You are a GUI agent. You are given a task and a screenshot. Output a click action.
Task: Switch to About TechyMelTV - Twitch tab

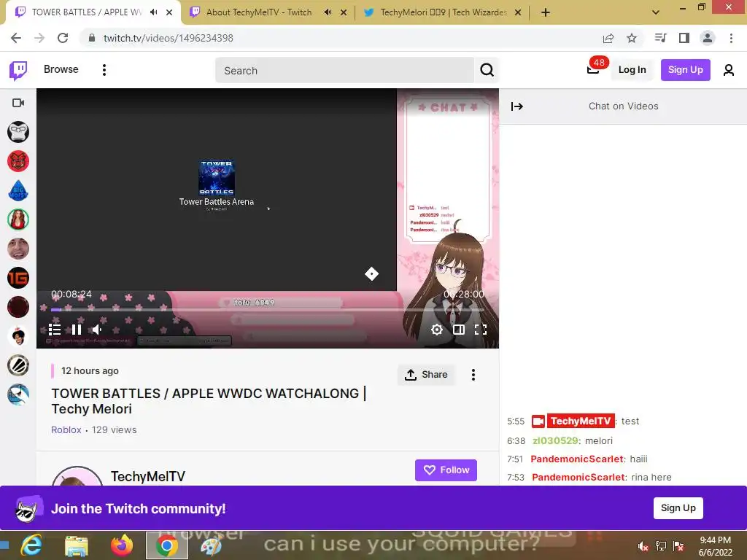click(259, 12)
